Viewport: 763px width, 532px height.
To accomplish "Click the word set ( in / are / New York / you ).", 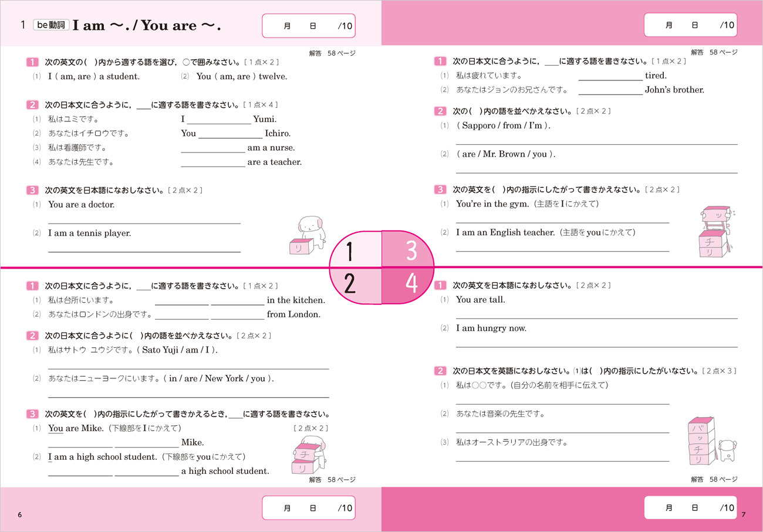I will [219, 378].
